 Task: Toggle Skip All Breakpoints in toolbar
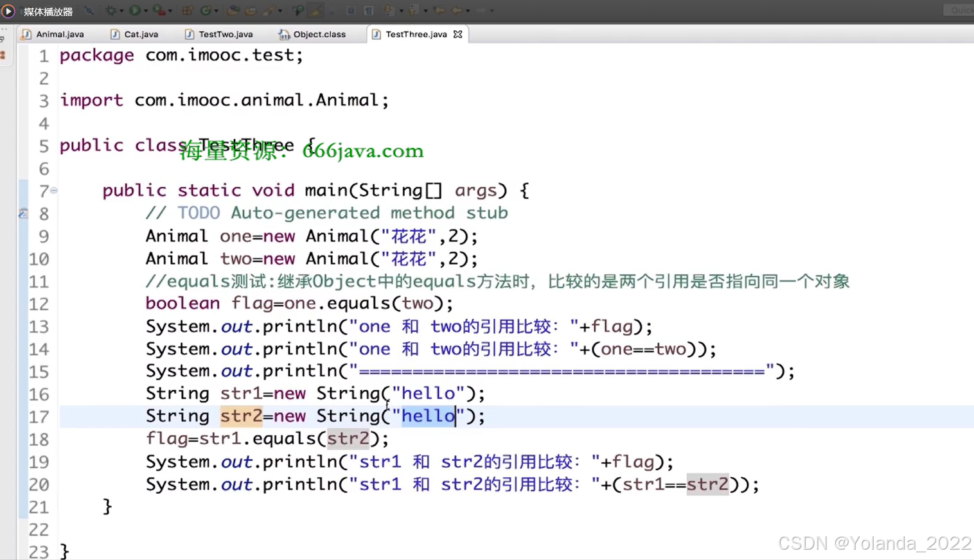click(x=89, y=11)
